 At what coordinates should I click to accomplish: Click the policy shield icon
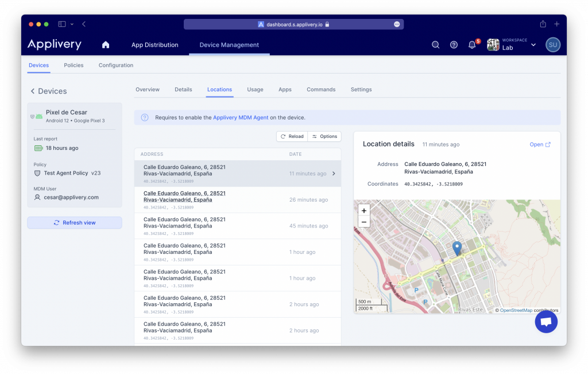point(37,173)
